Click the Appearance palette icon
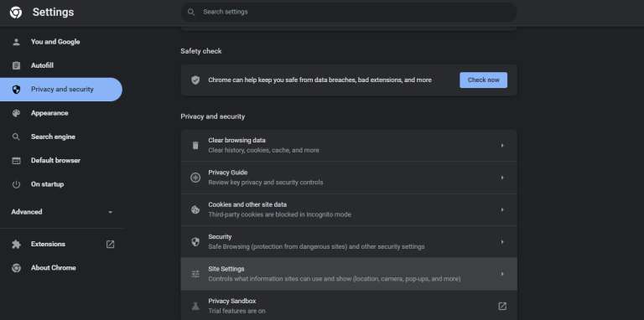644x320 pixels. (x=16, y=113)
